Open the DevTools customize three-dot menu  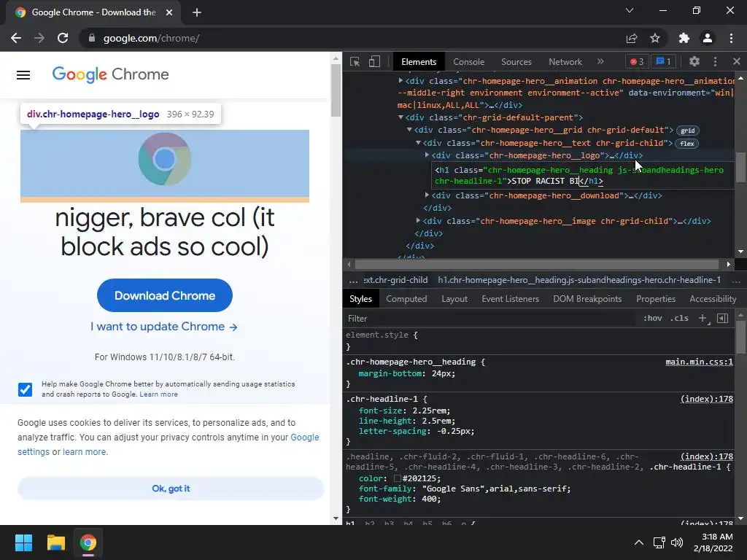click(715, 61)
